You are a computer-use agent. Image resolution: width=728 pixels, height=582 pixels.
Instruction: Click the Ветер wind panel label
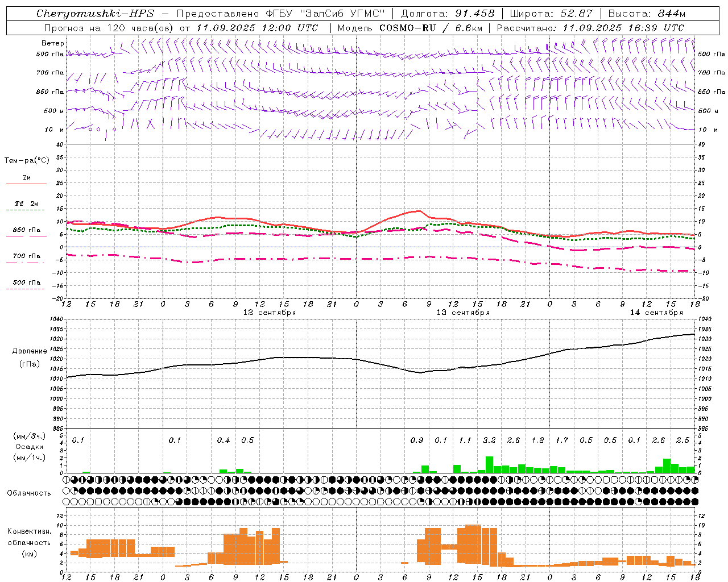tap(53, 43)
